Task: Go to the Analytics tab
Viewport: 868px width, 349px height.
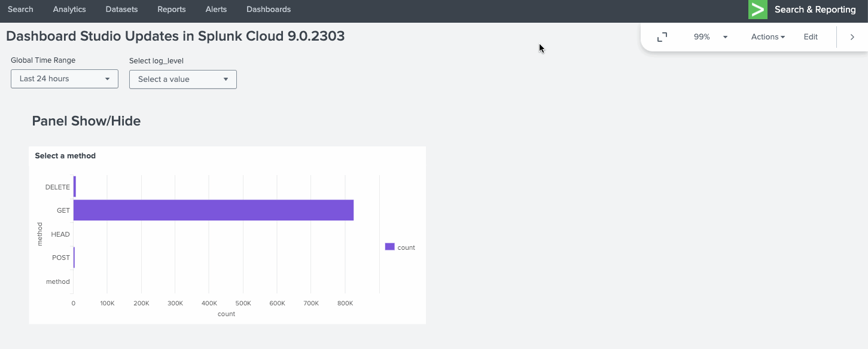Action: click(x=69, y=10)
